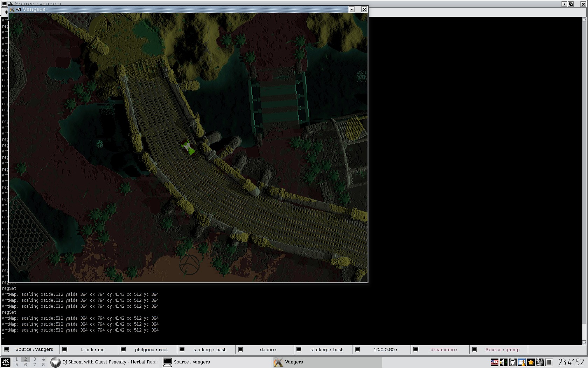Open DJ Shoom music player taskbar entry
The height and width of the screenshot is (368, 588).
click(x=104, y=362)
